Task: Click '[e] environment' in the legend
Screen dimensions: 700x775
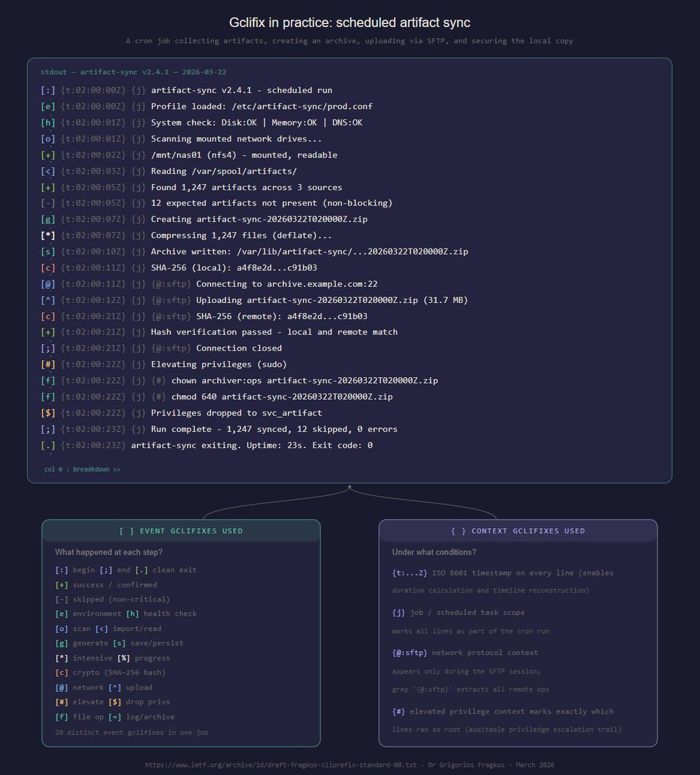Action: [x=88, y=614]
